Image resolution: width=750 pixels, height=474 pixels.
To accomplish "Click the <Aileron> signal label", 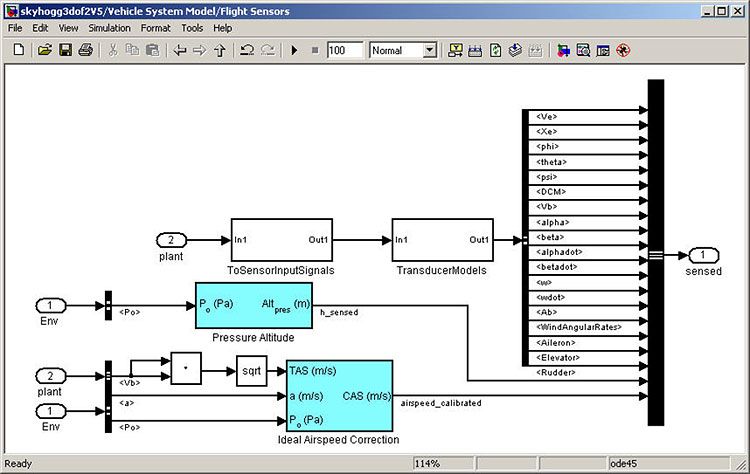I will pos(556,342).
